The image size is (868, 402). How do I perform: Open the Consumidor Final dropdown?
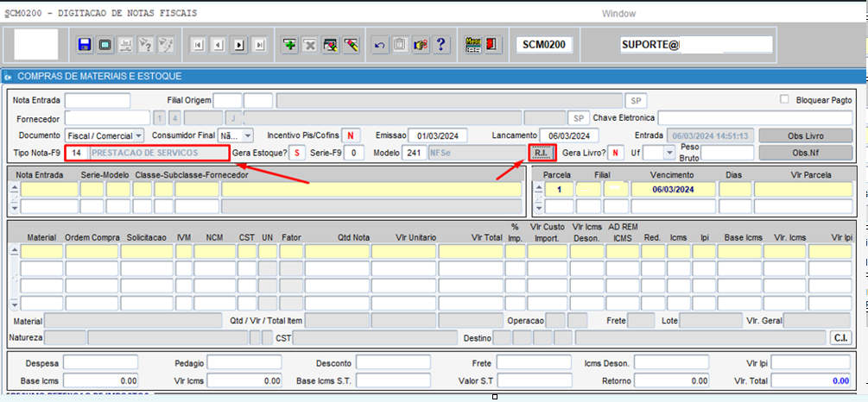(248, 135)
